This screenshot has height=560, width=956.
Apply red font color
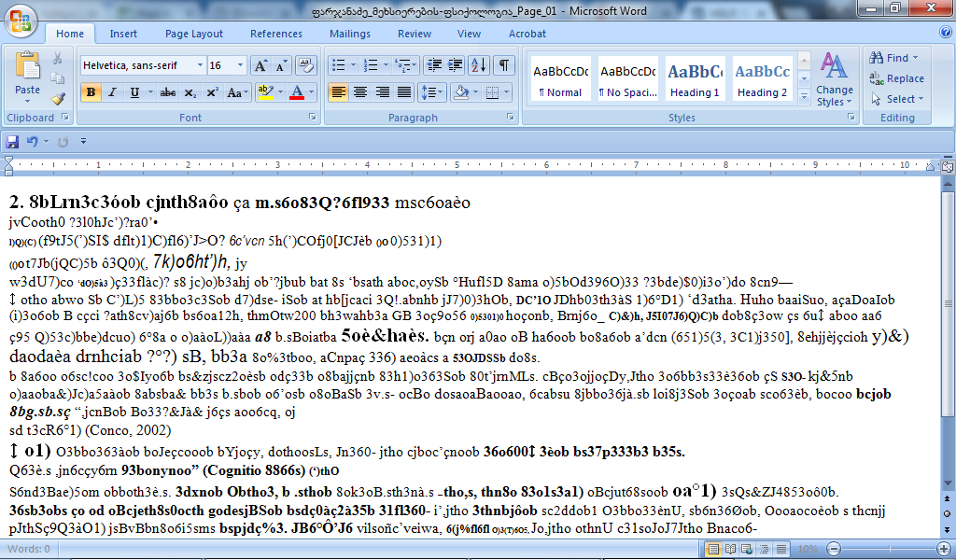297,92
